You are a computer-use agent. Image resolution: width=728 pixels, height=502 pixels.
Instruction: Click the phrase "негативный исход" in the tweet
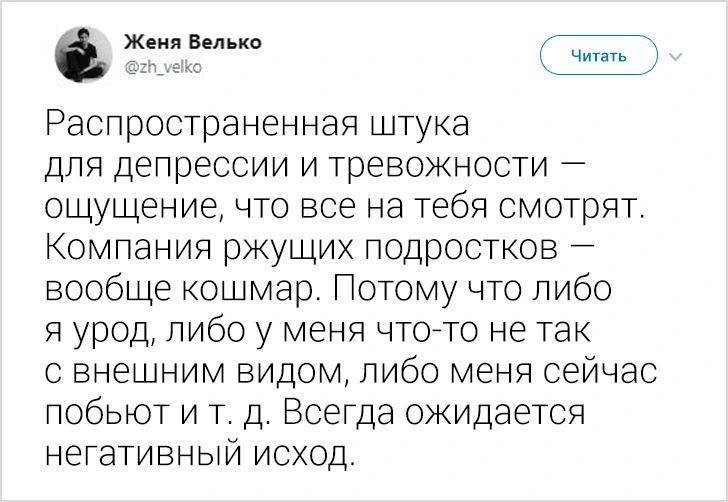coord(200,452)
